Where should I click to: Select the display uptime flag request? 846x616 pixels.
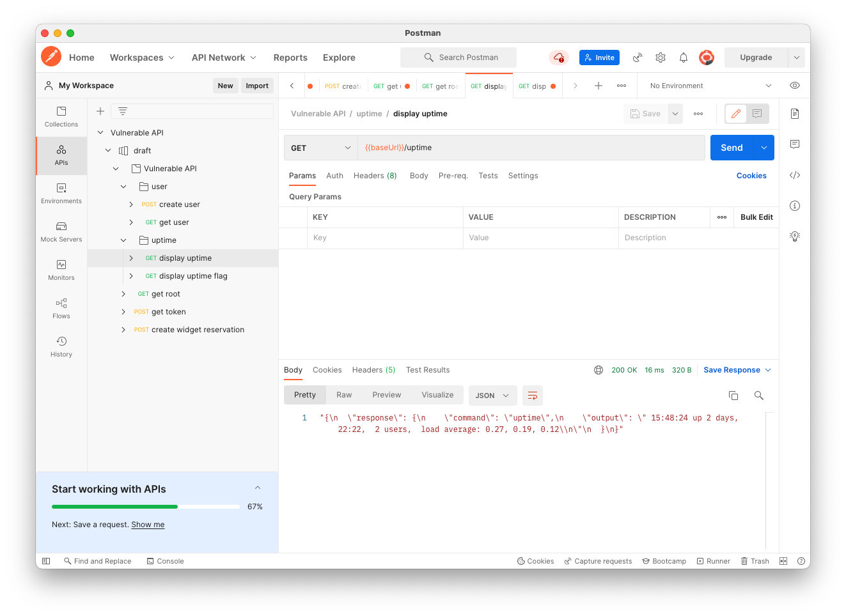[193, 276]
